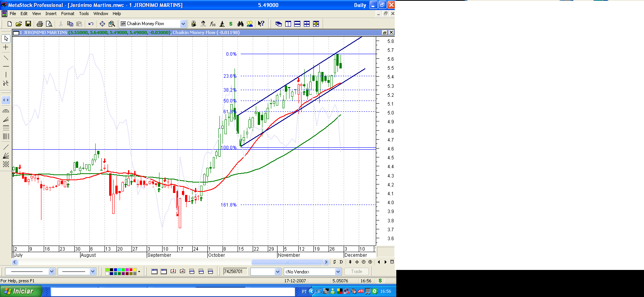
Task: Select the trendline drawing tool
Action: (x=6, y=58)
